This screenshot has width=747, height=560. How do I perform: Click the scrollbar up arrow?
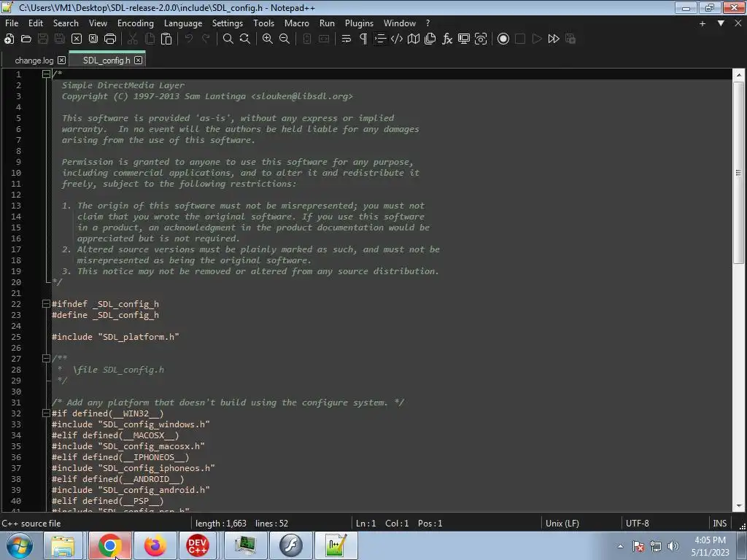click(x=738, y=75)
